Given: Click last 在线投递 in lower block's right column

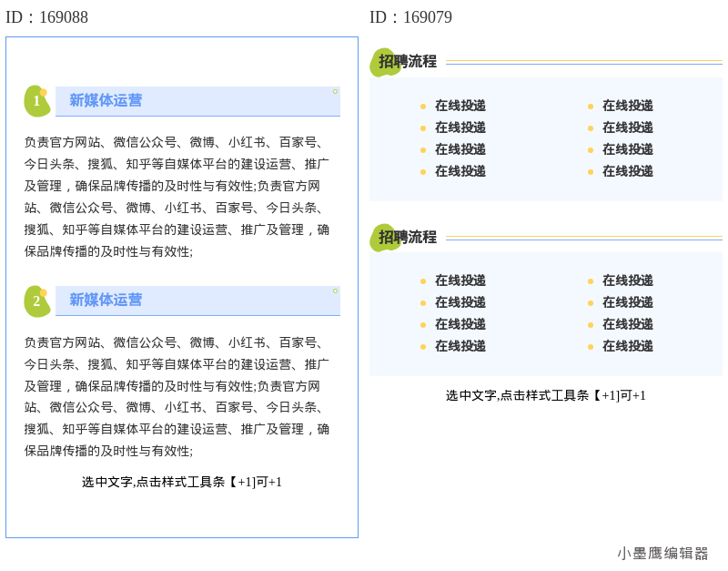Looking at the screenshot, I should point(628,346).
